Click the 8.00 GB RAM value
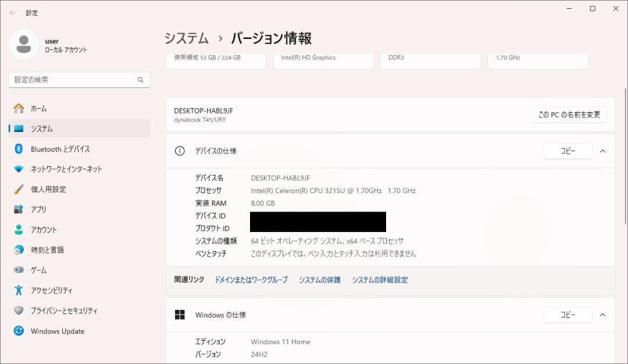628x364 pixels. 263,203
